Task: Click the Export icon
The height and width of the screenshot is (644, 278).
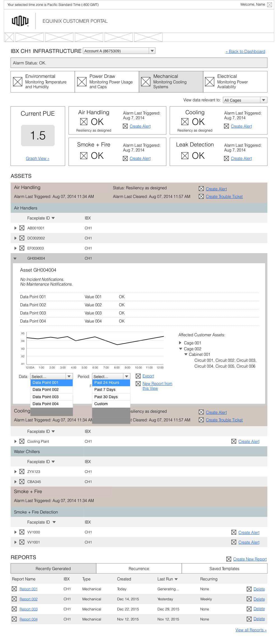Action: click(x=138, y=376)
